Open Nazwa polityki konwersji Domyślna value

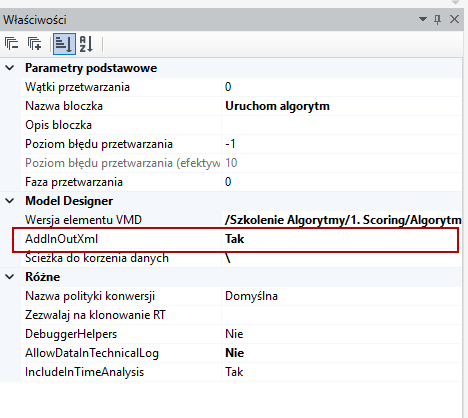point(342,296)
